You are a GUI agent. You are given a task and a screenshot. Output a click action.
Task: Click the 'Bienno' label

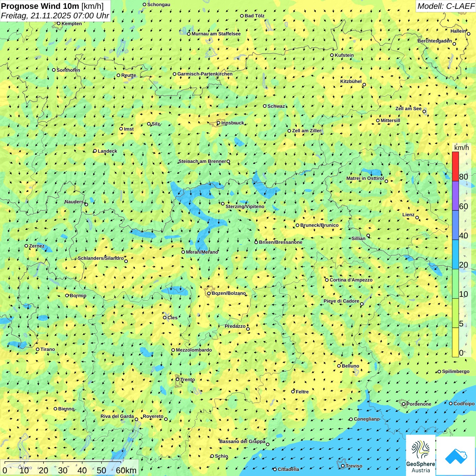(66, 409)
